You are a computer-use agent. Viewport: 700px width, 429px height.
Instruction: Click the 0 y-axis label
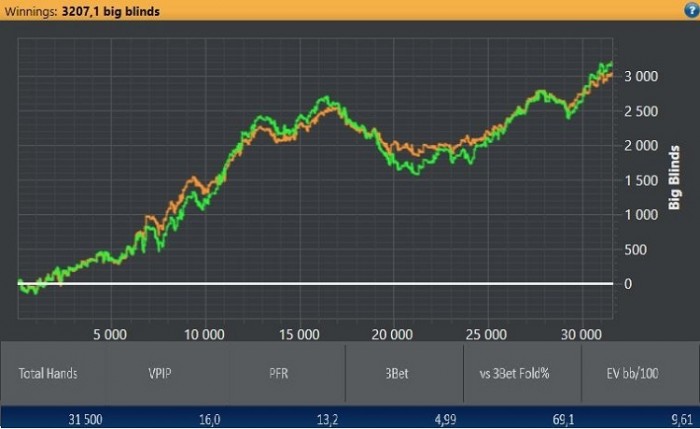(628, 284)
